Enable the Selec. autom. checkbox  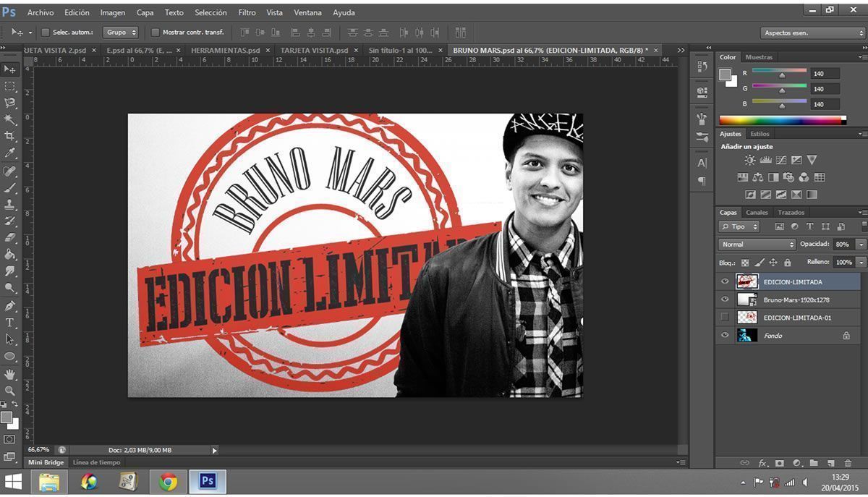coord(45,33)
